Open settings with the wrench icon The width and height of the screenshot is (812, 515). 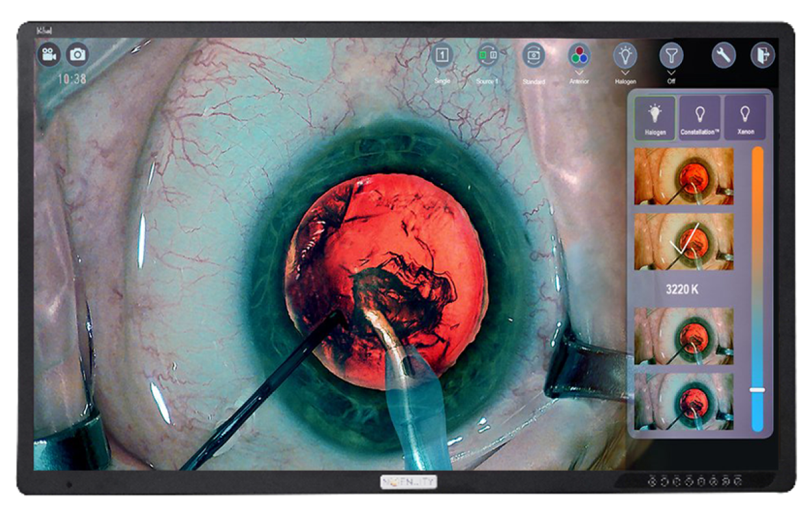(x=723, y=56)
